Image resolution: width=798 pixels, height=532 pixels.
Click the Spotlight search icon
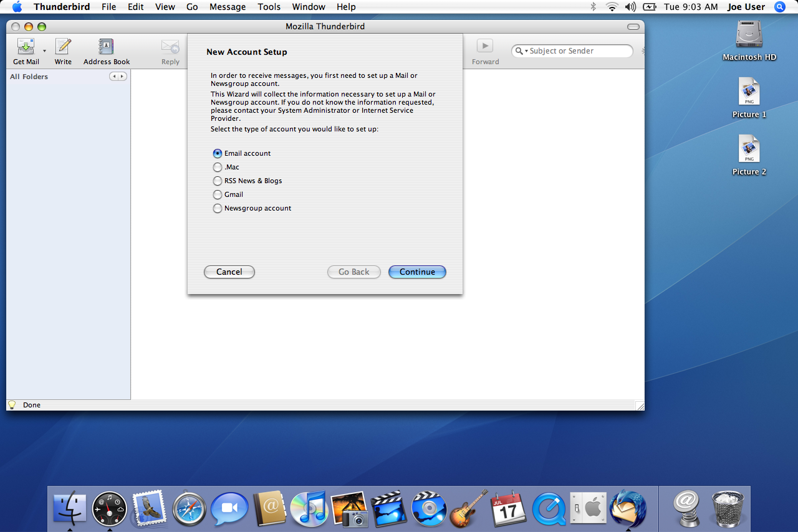(x=779, y=7)
